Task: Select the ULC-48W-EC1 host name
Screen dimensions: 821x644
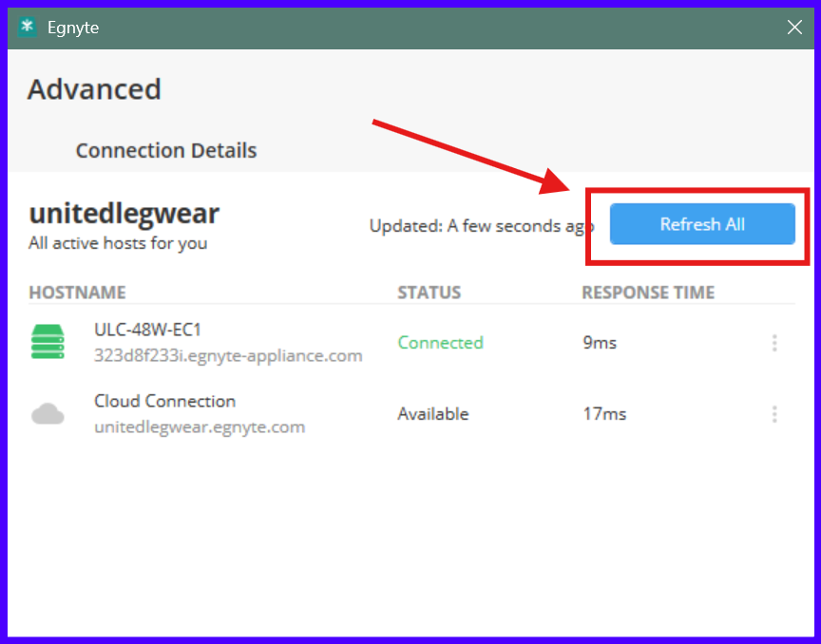Action: 147,330
